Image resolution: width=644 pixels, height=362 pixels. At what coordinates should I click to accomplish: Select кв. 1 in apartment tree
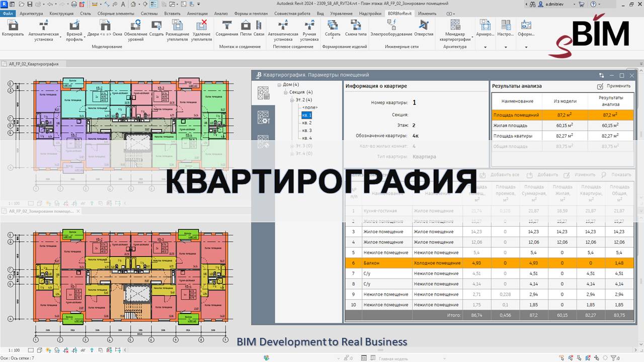(307, 115)
